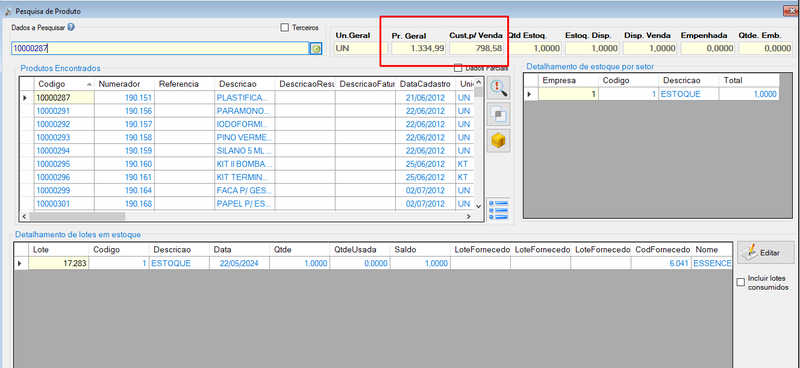Enable Incluir lotes consumidos checkbox
The height and width of the screenshot is (368, 800).
(x=741, y=283)
